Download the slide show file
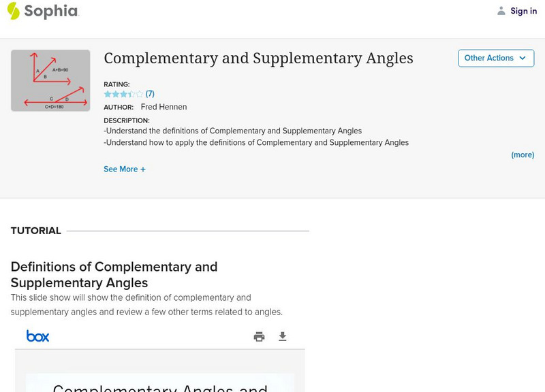 pyautogui.click(x=283, y=336)
